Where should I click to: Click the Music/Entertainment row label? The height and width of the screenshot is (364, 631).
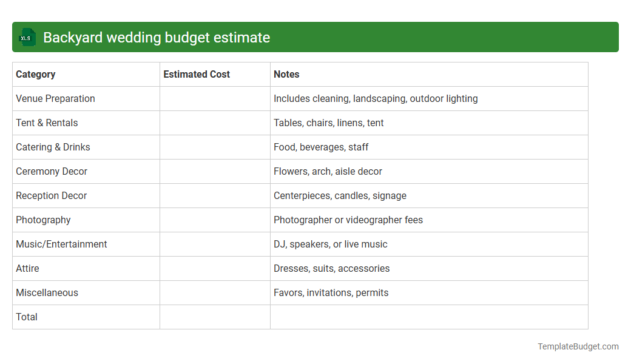(x=61, y=244)
